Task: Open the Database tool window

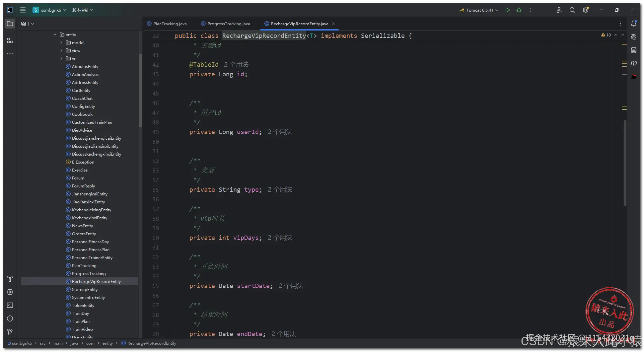Action: point(634,50)
